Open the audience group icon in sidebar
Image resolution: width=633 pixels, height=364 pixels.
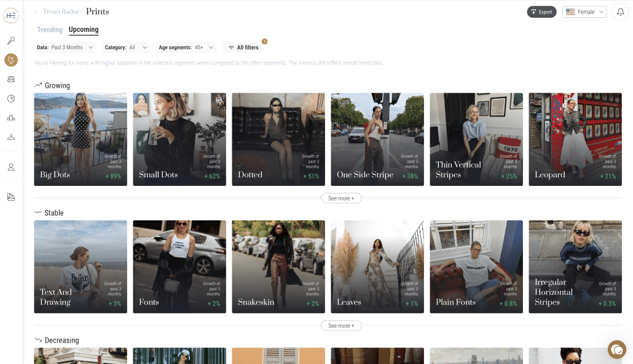(x=11, y=79)
